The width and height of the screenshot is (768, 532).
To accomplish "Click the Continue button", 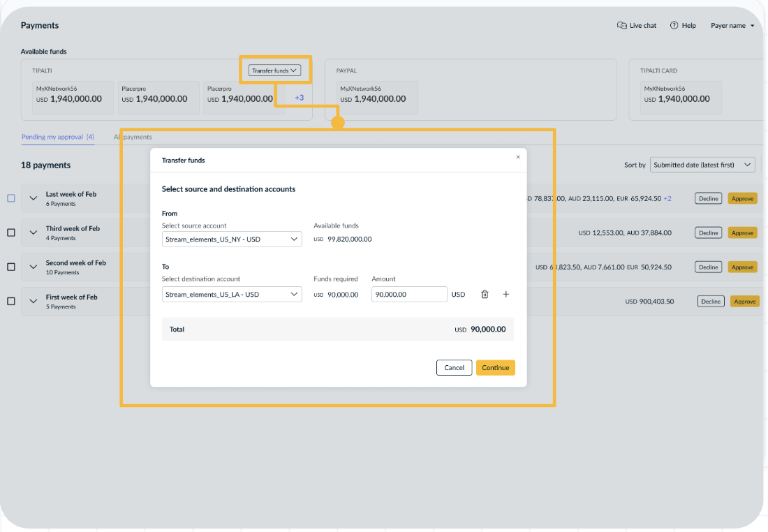I will pos(495,368).
